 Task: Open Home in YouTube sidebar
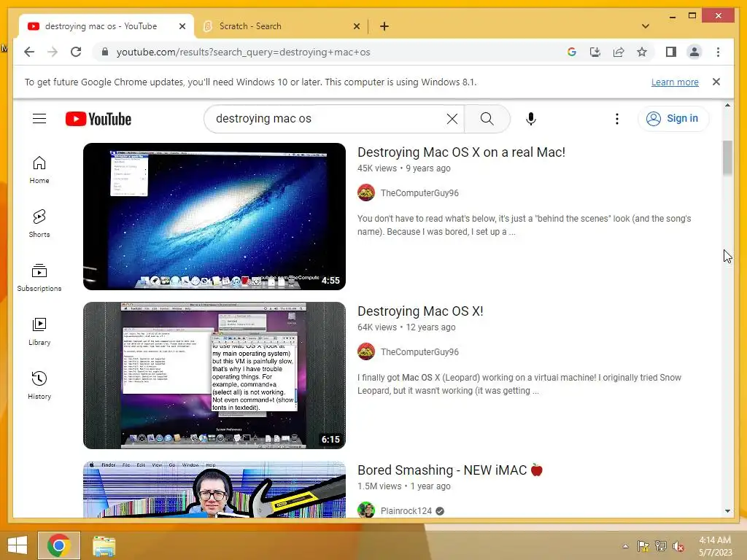tap(39, 170)
